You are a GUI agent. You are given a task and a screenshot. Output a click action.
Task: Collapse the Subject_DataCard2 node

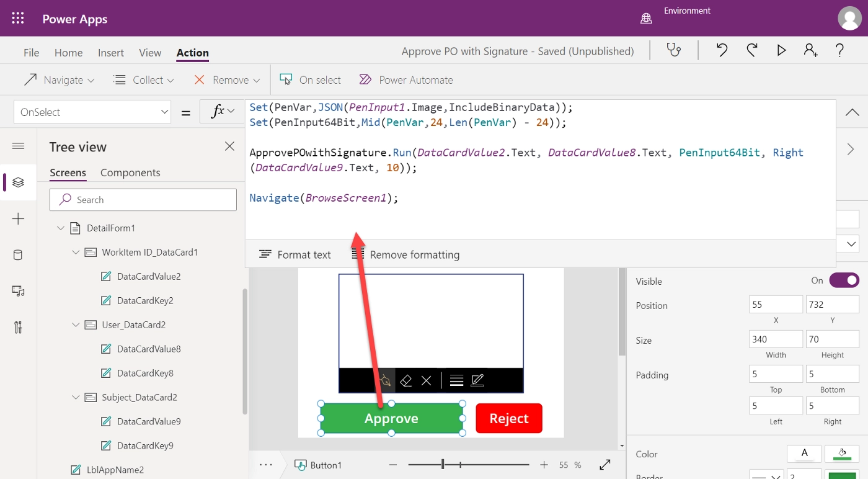(76, 398)
